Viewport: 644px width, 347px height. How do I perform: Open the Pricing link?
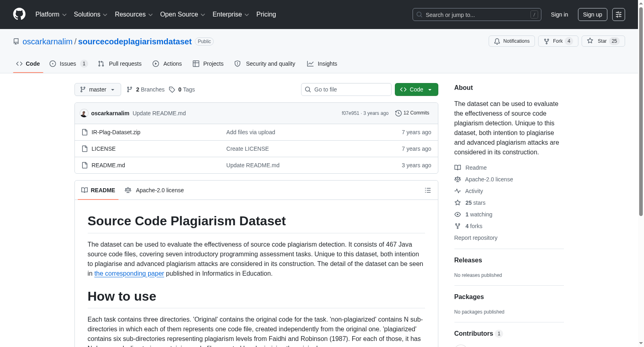(266, 15)
